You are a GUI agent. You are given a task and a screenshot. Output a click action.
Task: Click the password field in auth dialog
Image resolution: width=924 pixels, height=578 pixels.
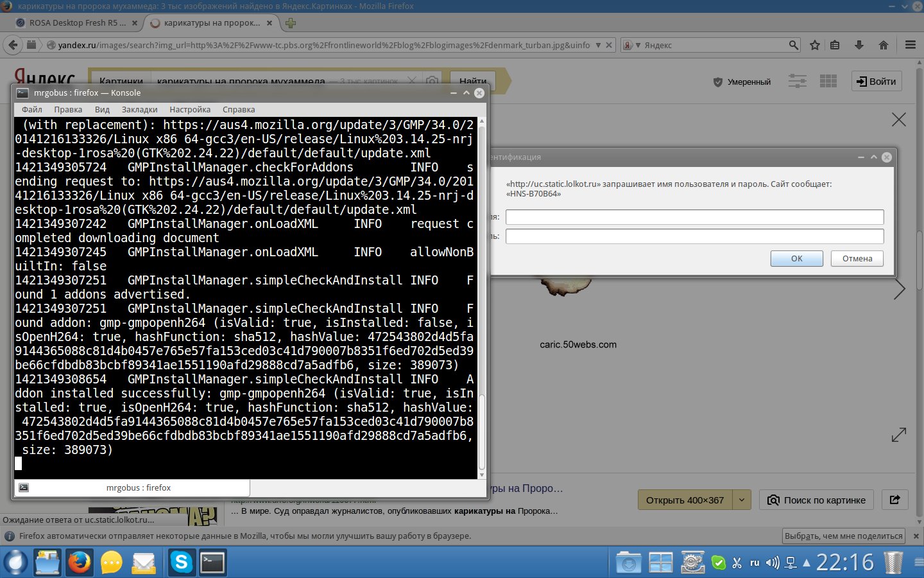click(695, 236)
